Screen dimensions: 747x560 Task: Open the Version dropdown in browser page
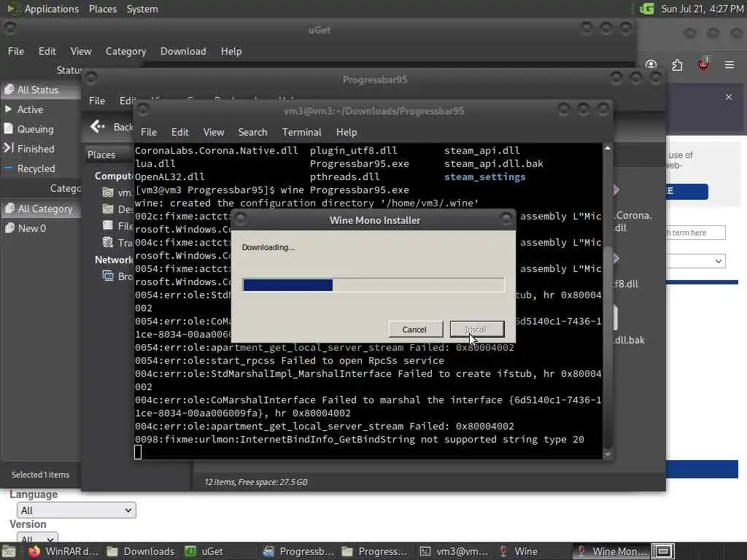pyautogui.click(x=37, y=538)
